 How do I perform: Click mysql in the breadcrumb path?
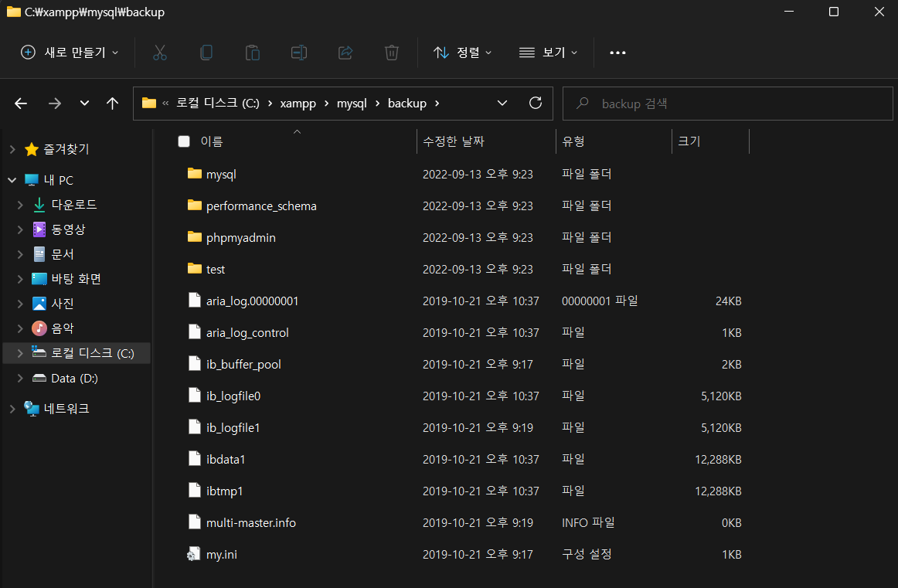point(352,103)
